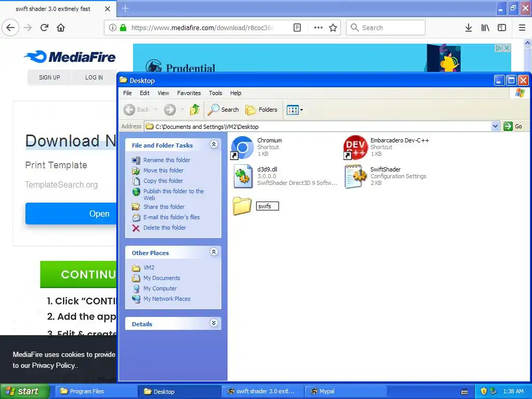
Task: Click Copy this folder
Action: (163, 181)
